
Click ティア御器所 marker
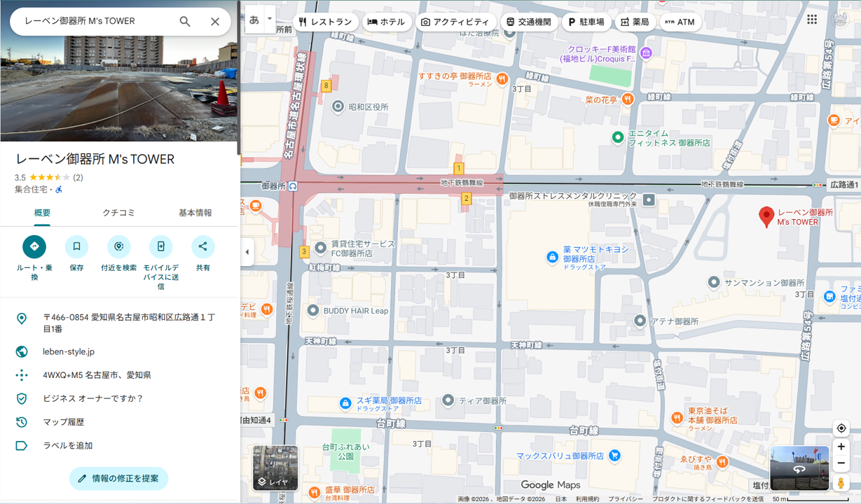[448, 400]
